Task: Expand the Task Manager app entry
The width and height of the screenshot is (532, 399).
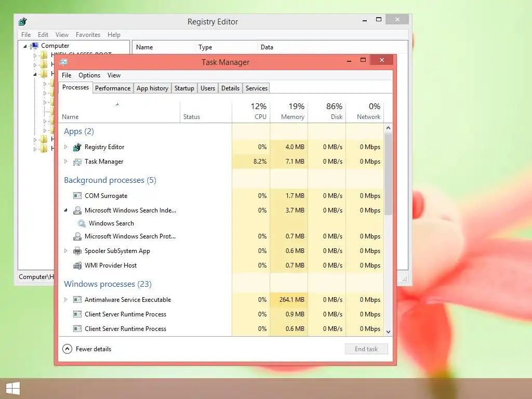Action: pos(66,162)
